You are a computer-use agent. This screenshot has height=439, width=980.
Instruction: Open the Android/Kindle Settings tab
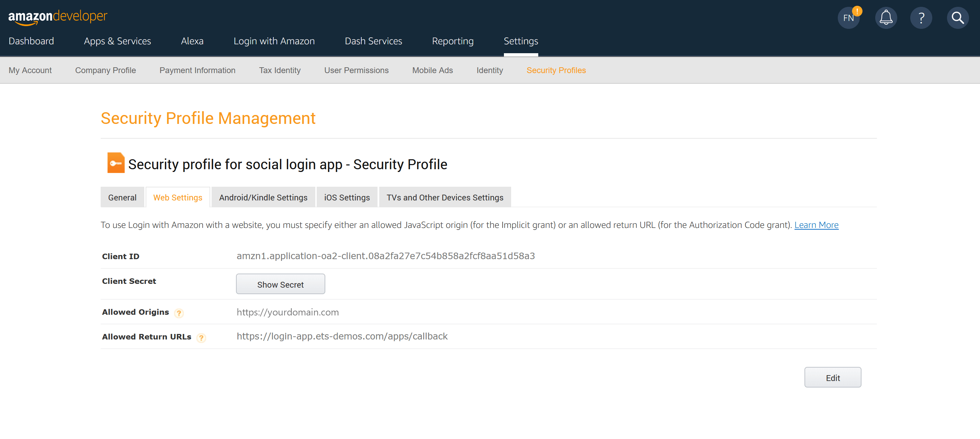(x=263, y=197)
